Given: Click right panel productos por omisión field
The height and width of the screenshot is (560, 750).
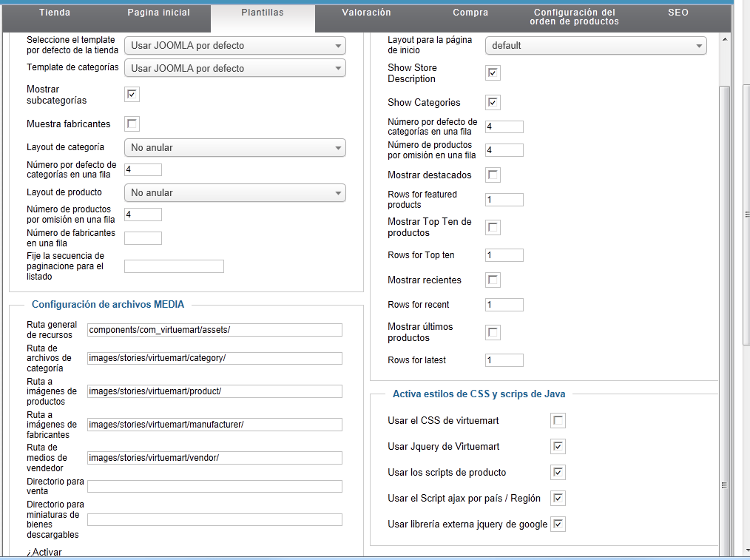Looking at the screenshot, I should pyautogui.click(x=504, y=150).
